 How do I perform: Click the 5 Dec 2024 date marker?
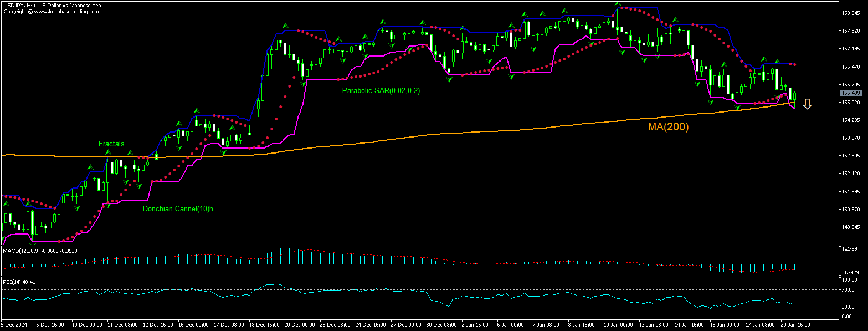pos(14,324)
